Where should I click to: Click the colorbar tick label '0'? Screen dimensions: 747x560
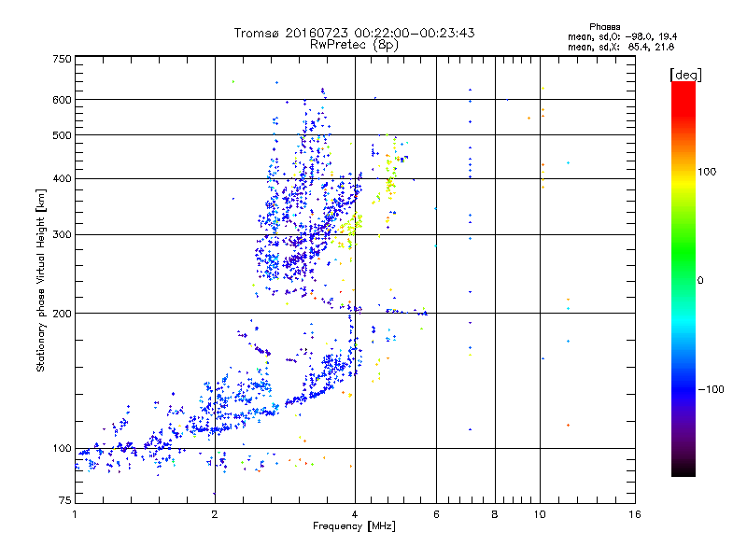[x=700, y=281]
